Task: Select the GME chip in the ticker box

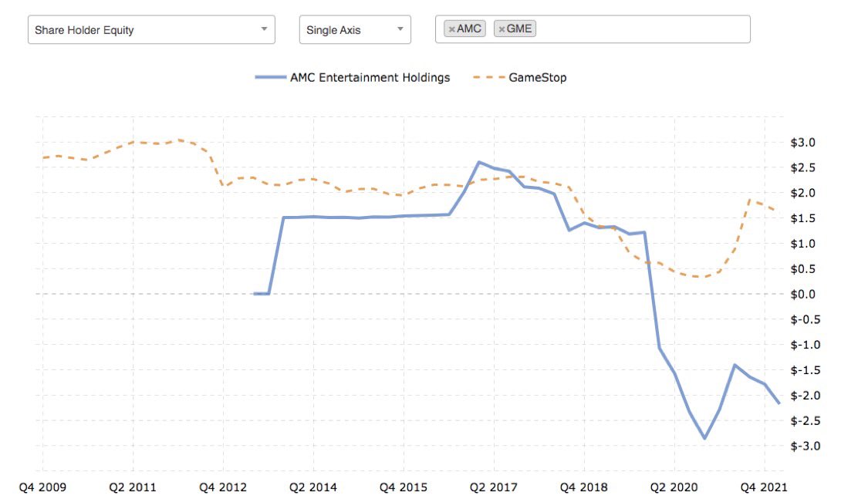Action: pyautogui.click(x=515, y=29)
